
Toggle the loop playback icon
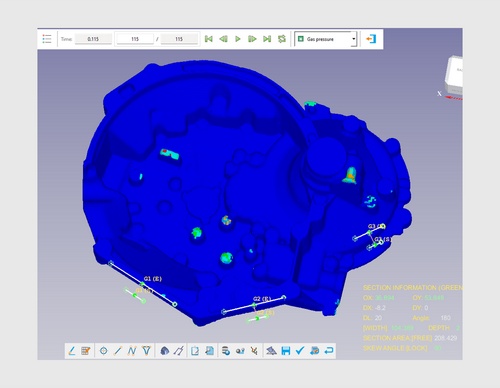click(282, 39)
